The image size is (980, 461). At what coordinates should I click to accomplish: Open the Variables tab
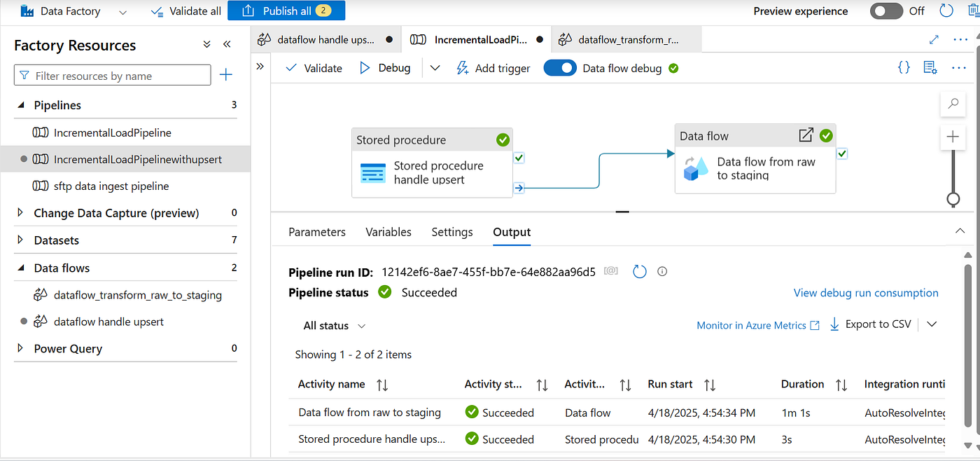click(x=388, y=232)
